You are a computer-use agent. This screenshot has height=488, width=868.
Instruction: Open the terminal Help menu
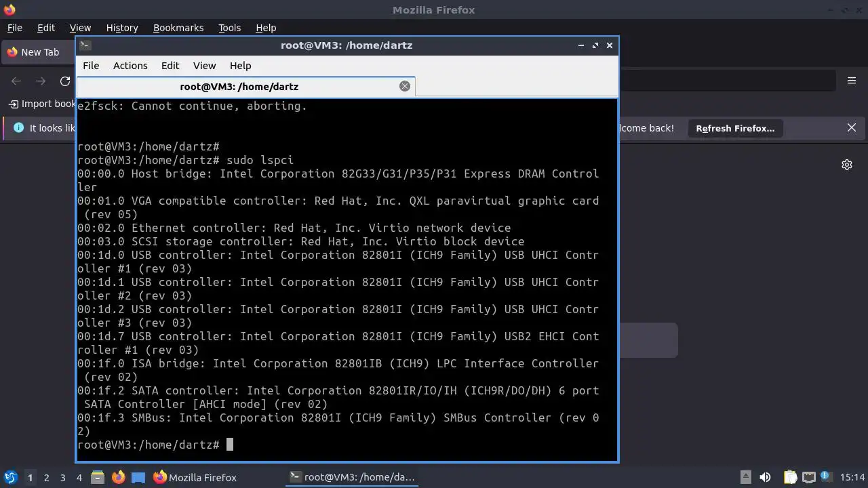pyautogui.click(x=241, y=66)
